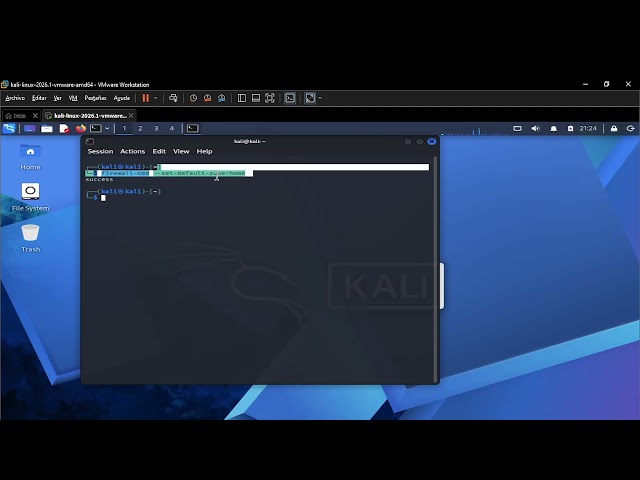The height and width of the screenshot is (480, 640).
Task: Switch to workspace 2
Action: click(140, 129)
